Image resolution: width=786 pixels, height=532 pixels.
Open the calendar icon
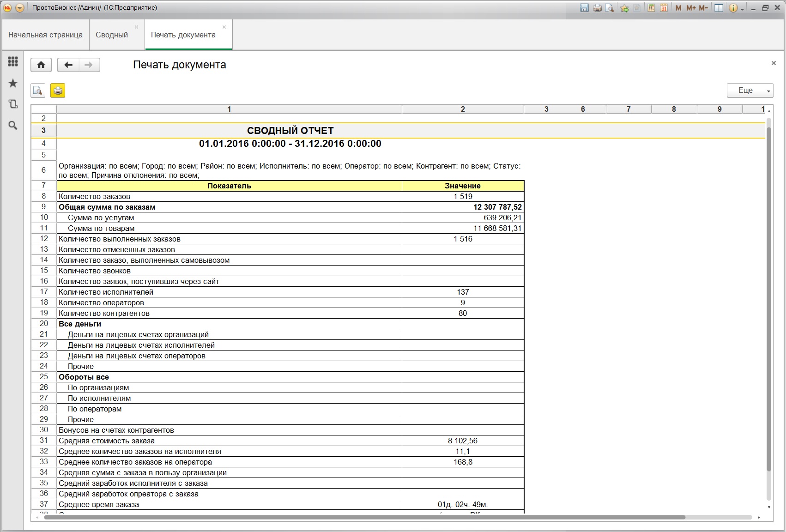pos(664,8)
